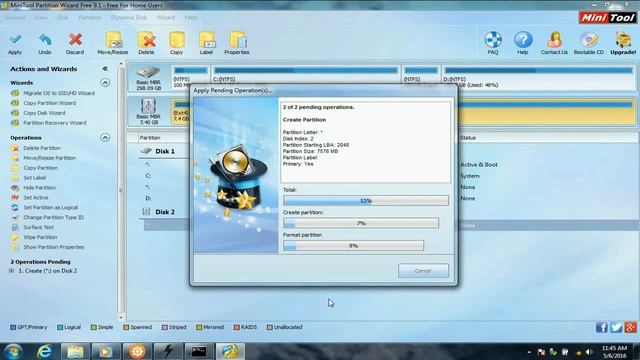The image size is (640, 360).
Task: Open the Wizard menu
Action: tap(166, 18)
